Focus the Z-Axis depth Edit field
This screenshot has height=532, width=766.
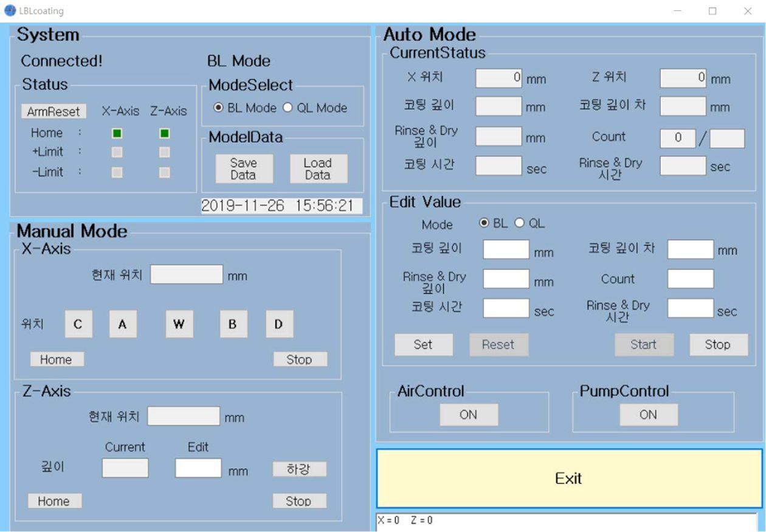tap(198, 468)
